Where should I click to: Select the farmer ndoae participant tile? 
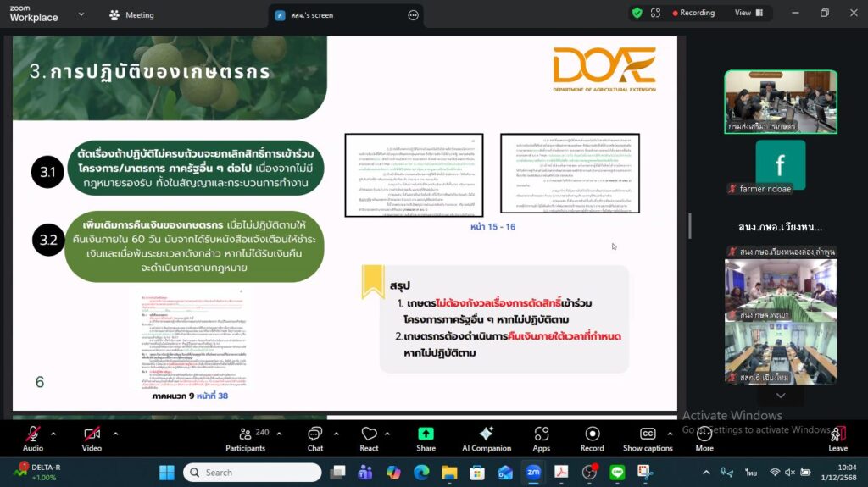coord(780,167)
